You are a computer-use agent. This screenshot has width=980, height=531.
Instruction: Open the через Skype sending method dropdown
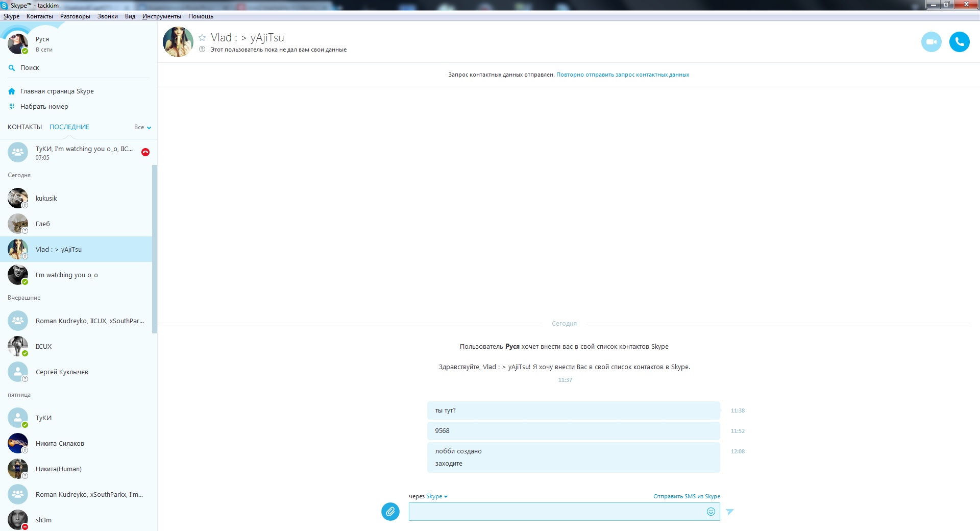[437, 496]
